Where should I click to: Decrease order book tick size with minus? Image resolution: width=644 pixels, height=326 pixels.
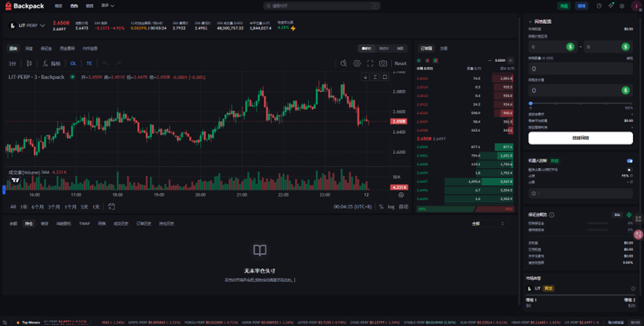(x=490, y=60)
